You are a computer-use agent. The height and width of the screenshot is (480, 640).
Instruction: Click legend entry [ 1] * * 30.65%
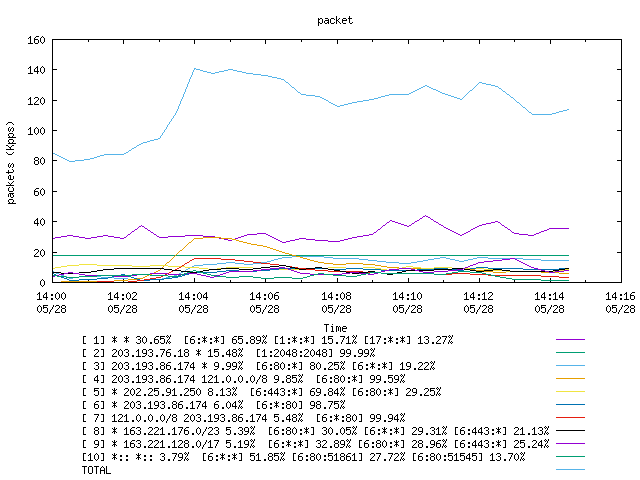[x=267, y=340]
